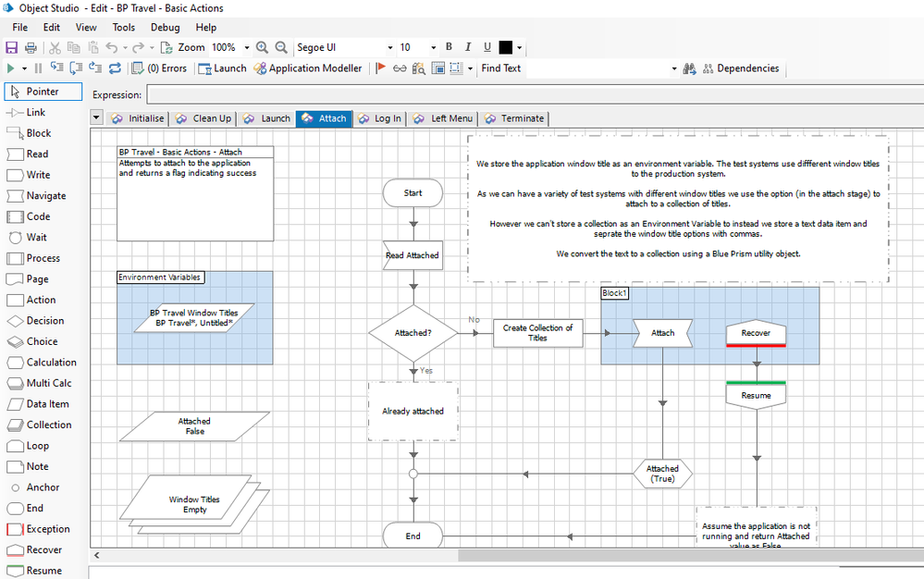Switch to the Log In tab
This screenshot has height=579, width=924.
tap(380, 118)
